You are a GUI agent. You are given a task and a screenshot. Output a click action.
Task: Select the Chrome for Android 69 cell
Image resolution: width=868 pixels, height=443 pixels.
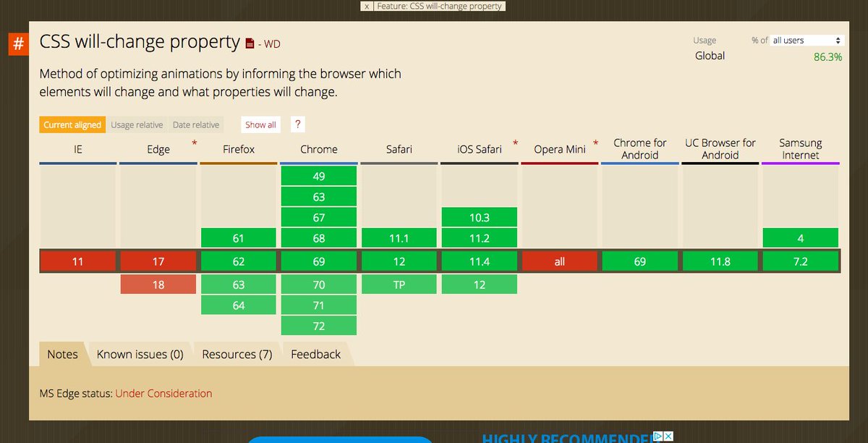point(640,261)
